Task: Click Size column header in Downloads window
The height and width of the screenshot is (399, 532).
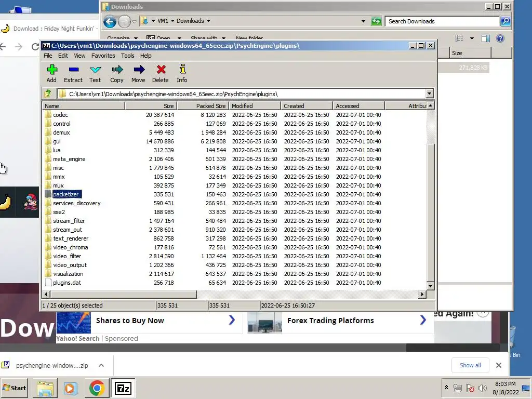Action: (470, 53)
